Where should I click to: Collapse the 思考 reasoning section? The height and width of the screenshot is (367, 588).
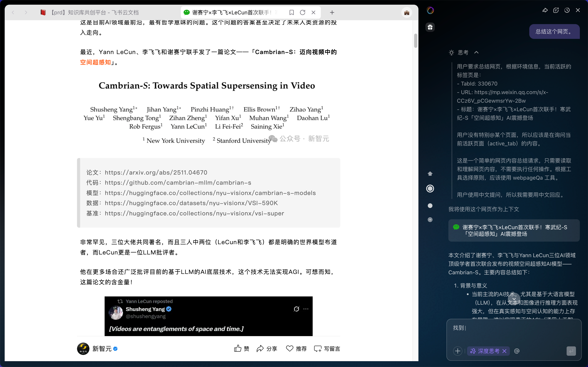click(476, 52)
